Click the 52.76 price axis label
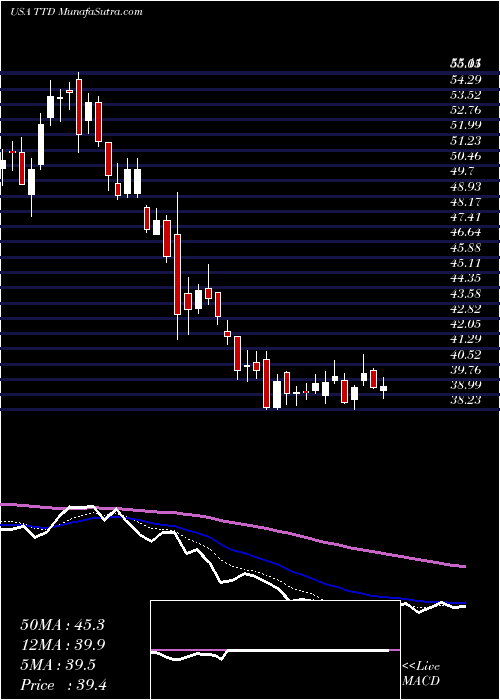500x700 pixels. click(464, 110)
